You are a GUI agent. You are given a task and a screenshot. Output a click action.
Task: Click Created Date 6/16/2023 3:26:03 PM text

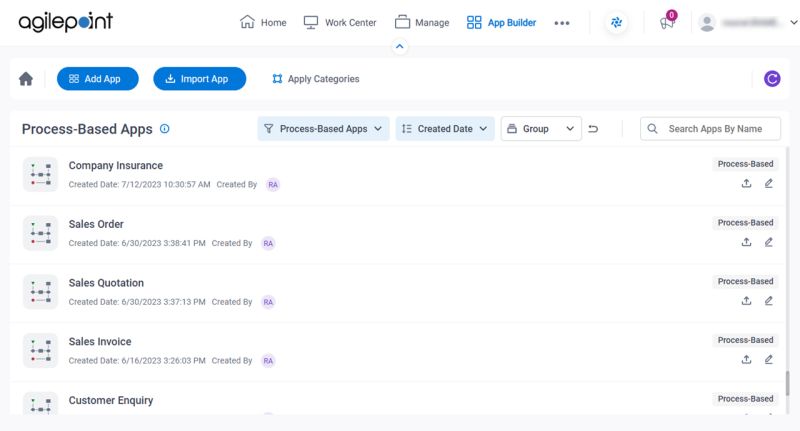[x=137, y=361]
